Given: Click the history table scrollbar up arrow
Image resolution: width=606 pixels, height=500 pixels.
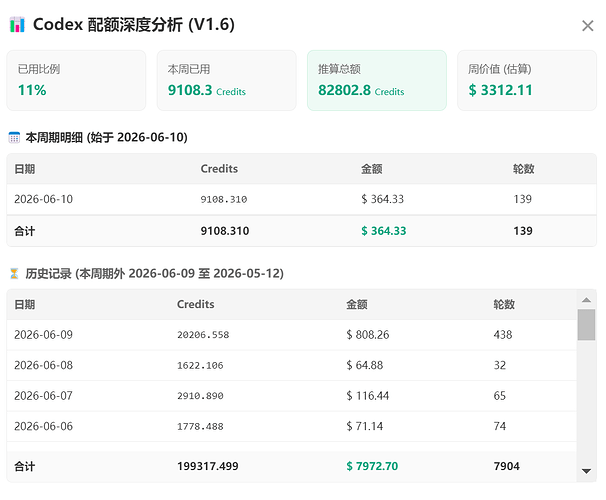Looking at the screenshot, I should coord(586,300).
